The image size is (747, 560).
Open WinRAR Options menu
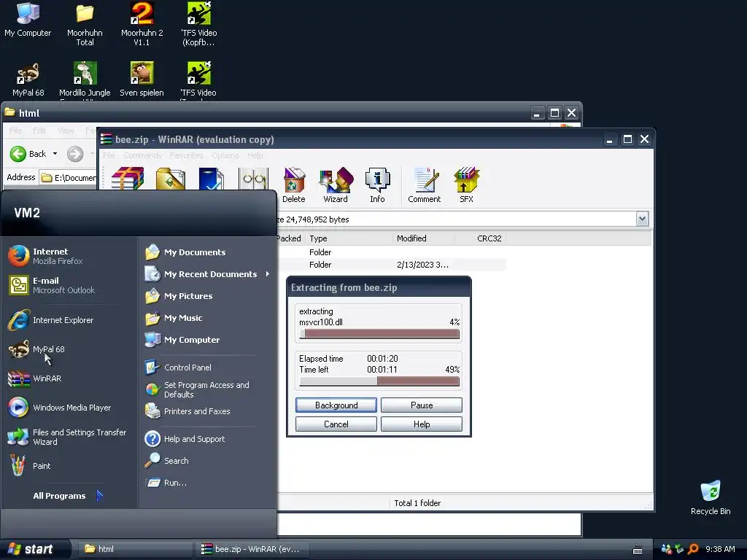(225, 155)
